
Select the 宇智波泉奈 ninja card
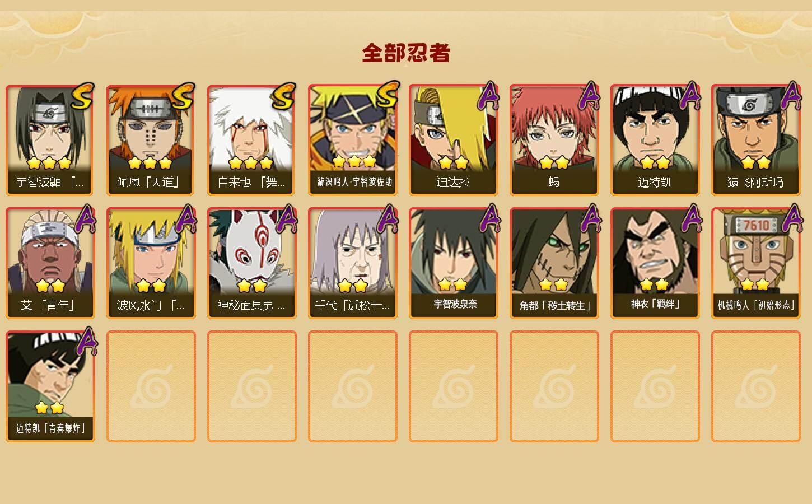pyautogui.click(x=453, y=263)
